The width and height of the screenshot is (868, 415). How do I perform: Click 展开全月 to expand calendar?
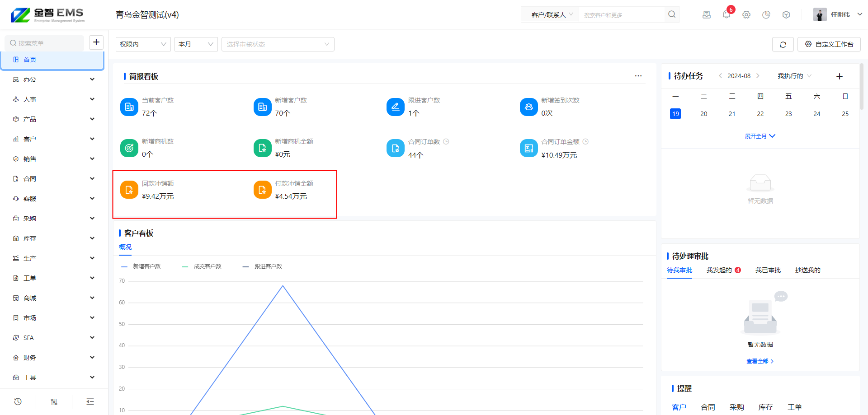point(760,136)
